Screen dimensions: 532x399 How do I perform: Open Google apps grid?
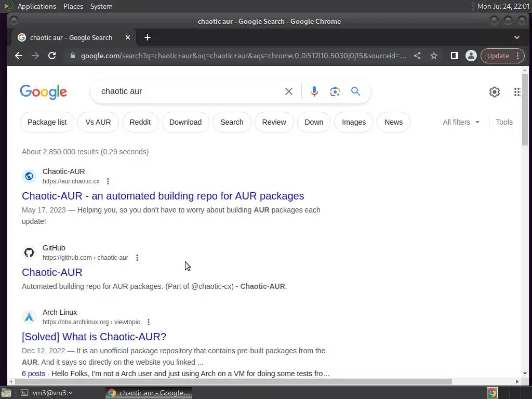point(517,91)
